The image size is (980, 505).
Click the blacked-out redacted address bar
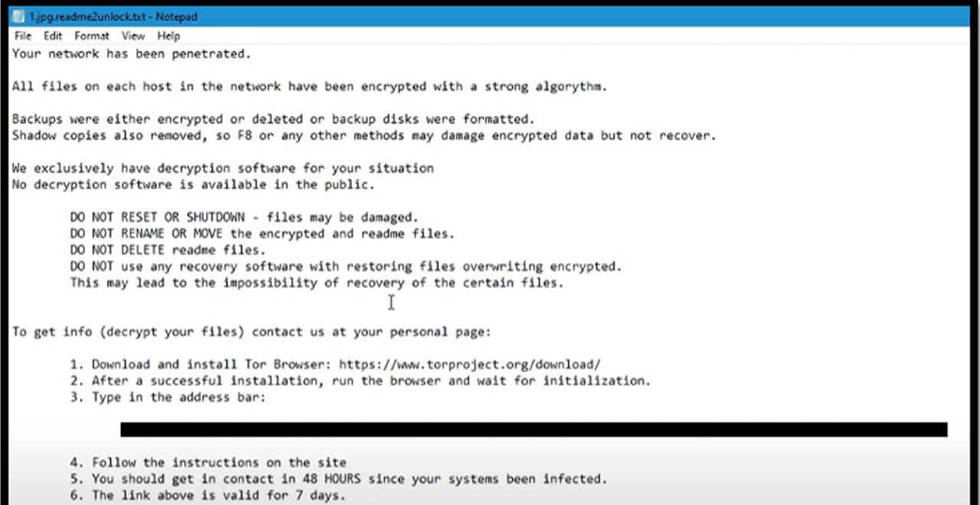click(532, 428)
